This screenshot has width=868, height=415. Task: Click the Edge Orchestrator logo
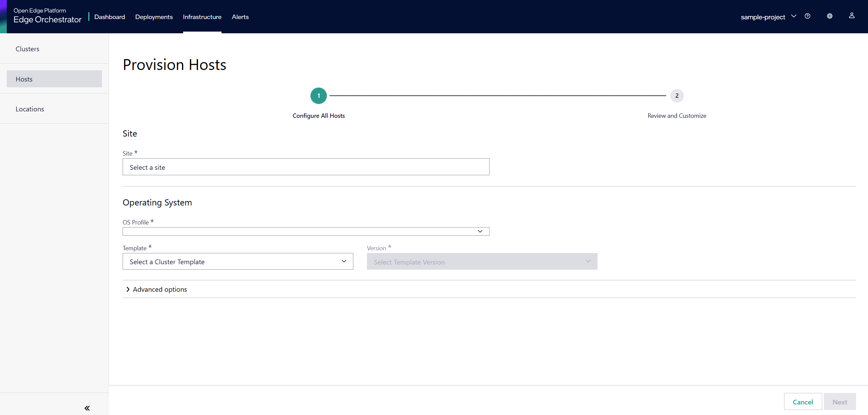(x=47, y=16)
